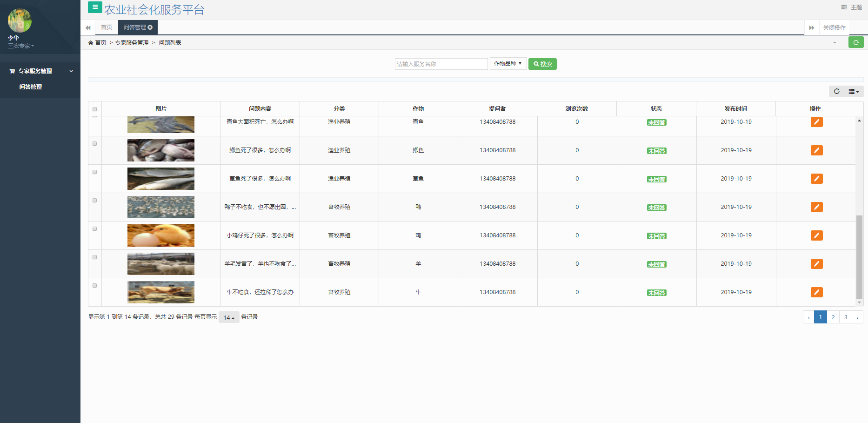Screen dimensions: 868x423
Task: Click the edit icon for the 牛 row
Action: (x=816, y=292)
